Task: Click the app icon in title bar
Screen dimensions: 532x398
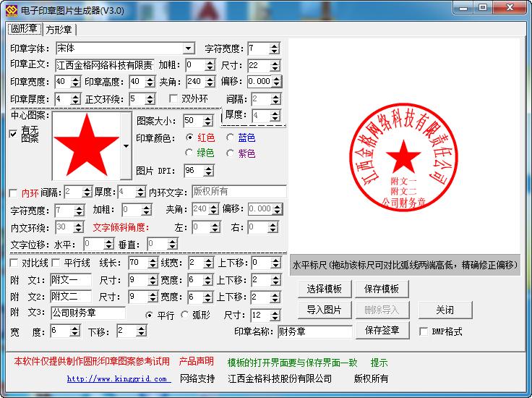Action: click(11, 11)
